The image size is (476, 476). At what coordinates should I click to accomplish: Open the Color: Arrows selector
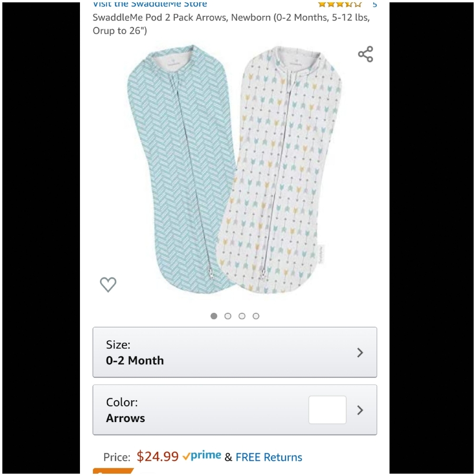point(235,409)
